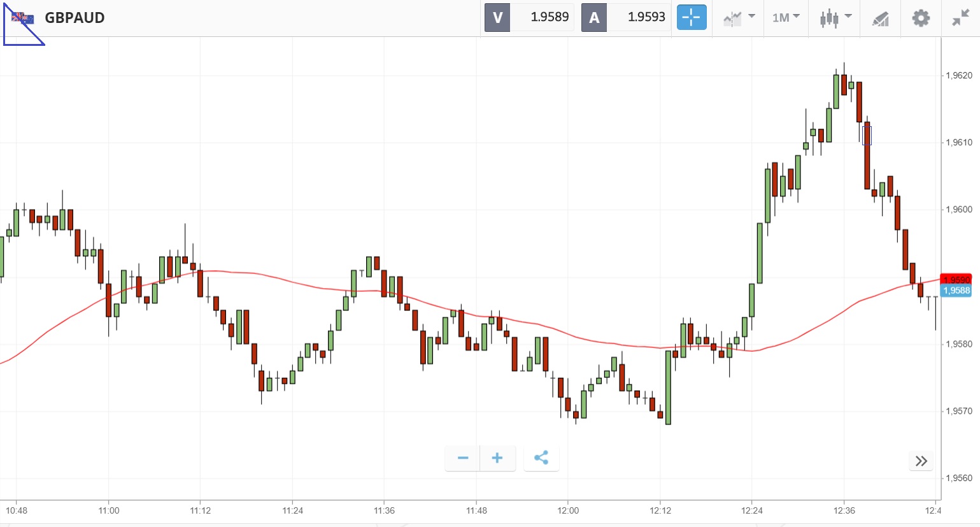Zoom in the chart with plus button
The width and height of the screenshot is (980, 527).
497,458
